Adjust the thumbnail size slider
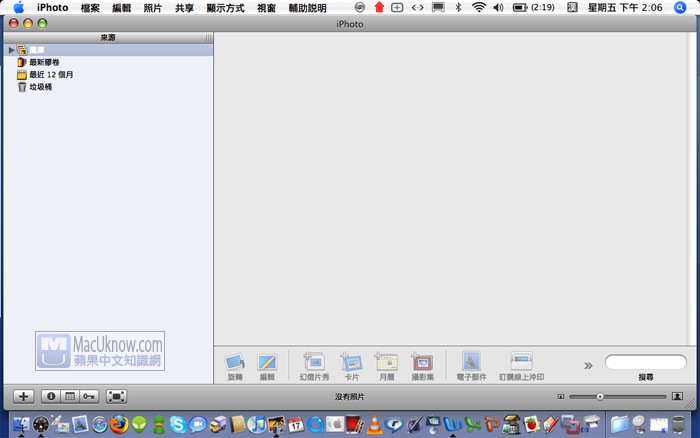This screenshot has width=700, height=438. pos(600,396)
